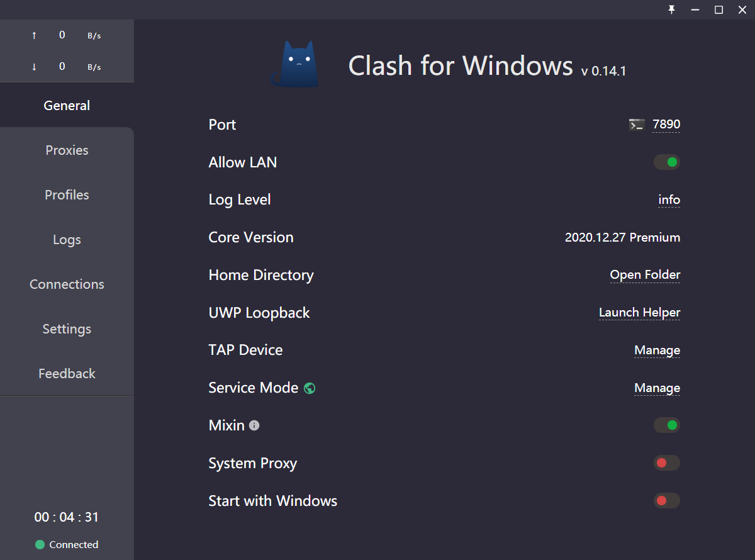This screenshot has width=755, height=560.
Task: Change Log Level from info
Action: (x=669, y=200)
